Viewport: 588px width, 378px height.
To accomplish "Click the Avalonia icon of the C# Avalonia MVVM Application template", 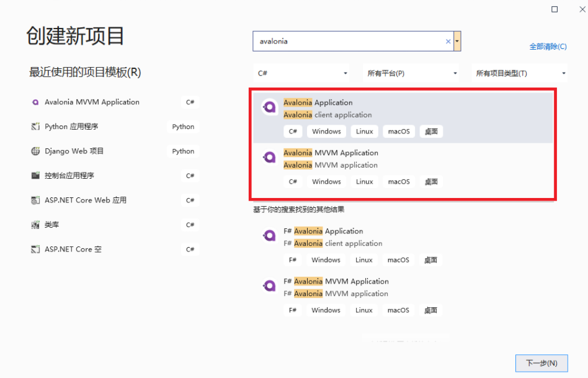I will (269, 157).
